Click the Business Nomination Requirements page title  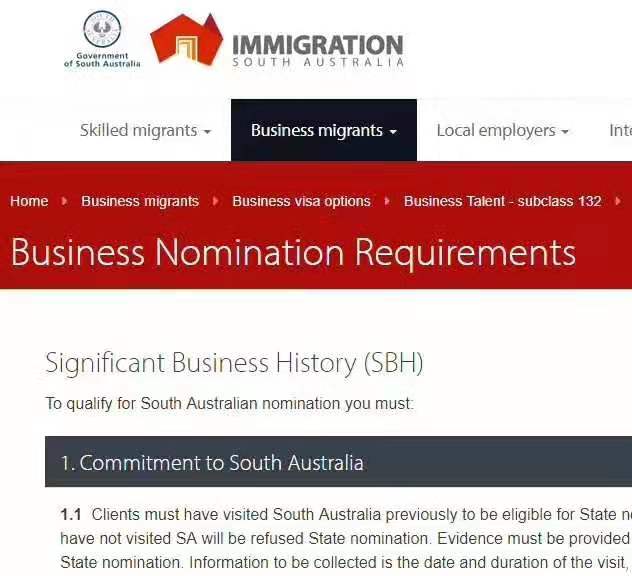tap(293, 252)
